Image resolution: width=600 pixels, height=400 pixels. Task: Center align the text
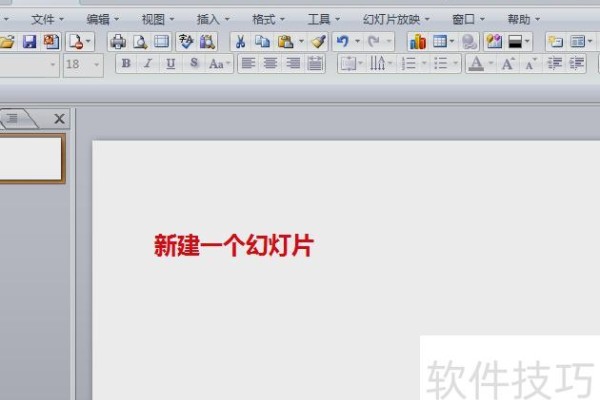point(270,64)
